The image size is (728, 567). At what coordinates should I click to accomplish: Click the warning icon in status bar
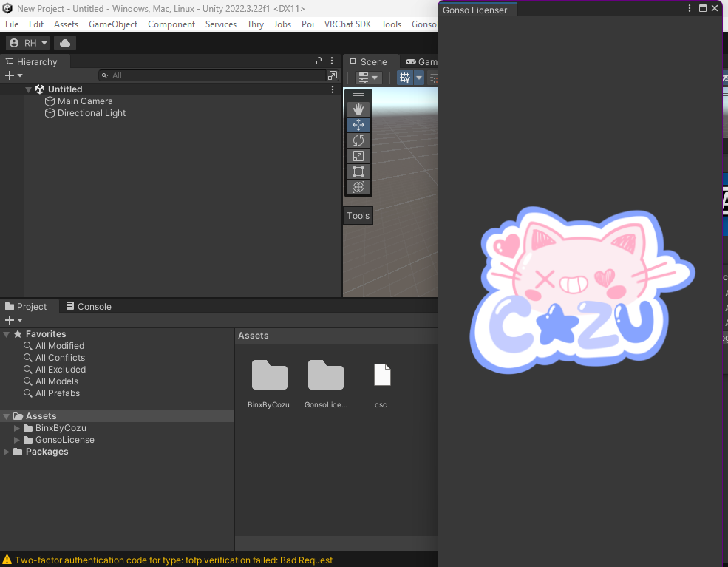point(7,560)
